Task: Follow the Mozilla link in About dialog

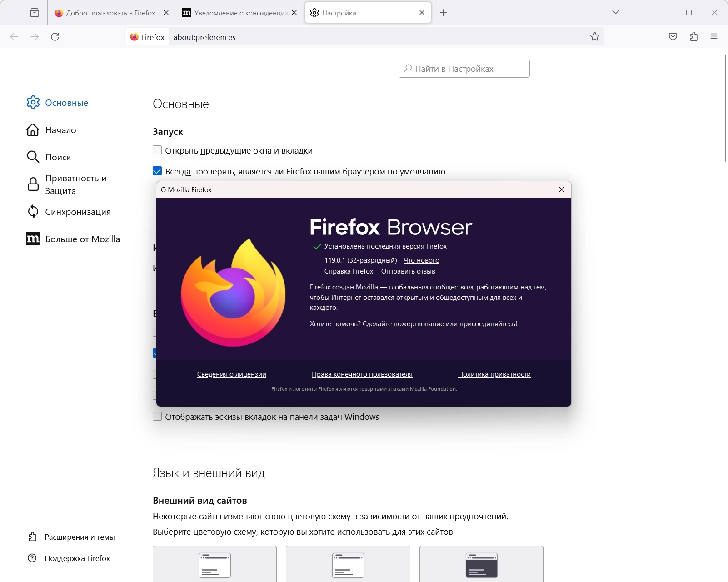Action: 367,287
